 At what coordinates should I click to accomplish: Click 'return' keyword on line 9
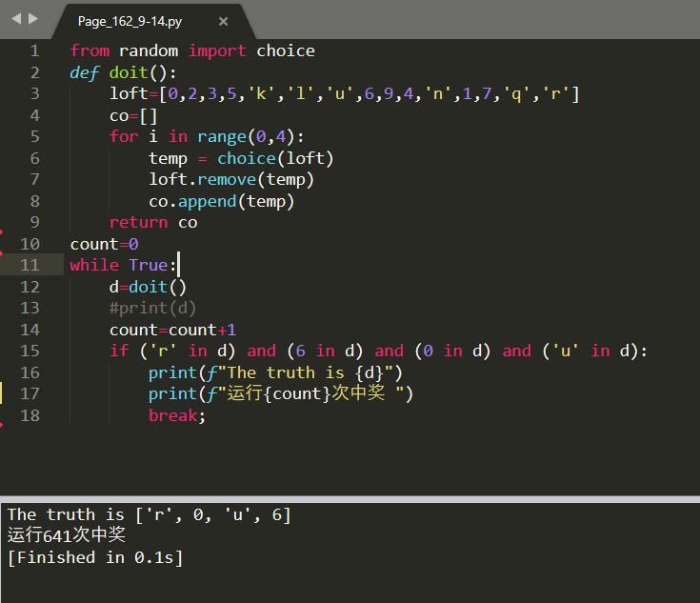coord(139,223)
